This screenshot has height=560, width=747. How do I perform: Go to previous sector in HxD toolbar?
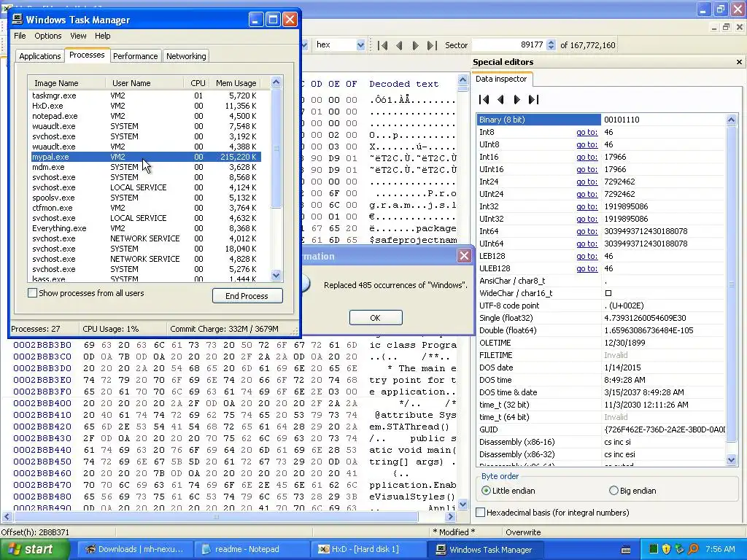[399, 45]
